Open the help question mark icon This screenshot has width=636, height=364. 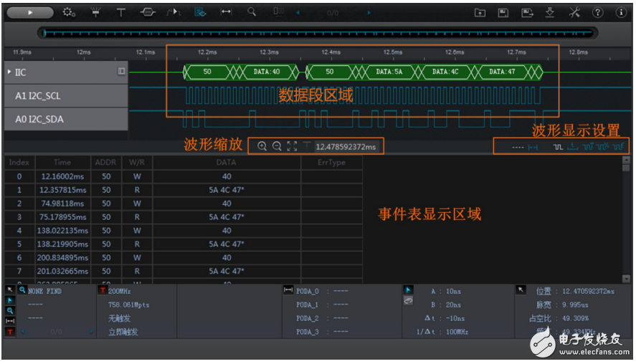(x=597, y=12)
